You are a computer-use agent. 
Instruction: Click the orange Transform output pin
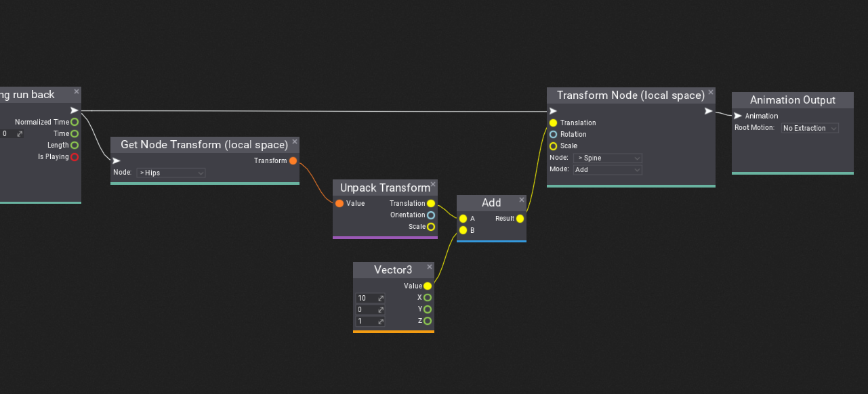(x=293, y=160)
